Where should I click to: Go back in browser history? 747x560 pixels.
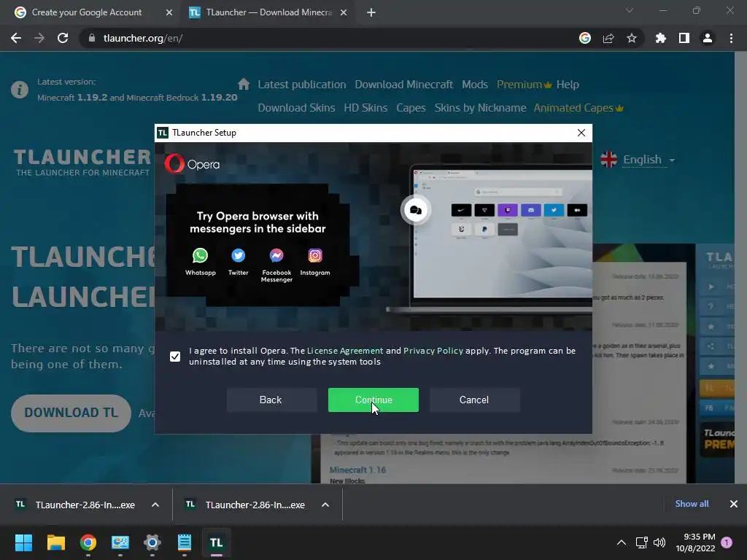pyautogui.click(x=16, y=38)
